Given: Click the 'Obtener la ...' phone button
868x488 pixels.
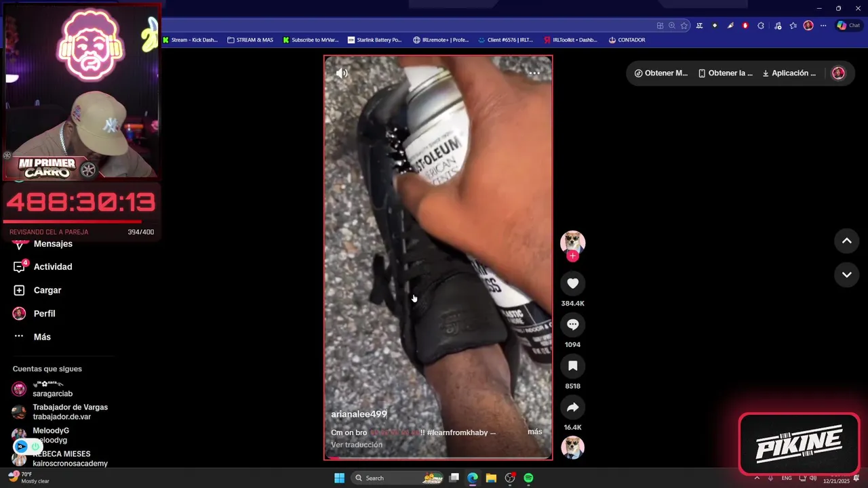Looking at the screenshot, I should pyautogui.click(x=726, y=73).
